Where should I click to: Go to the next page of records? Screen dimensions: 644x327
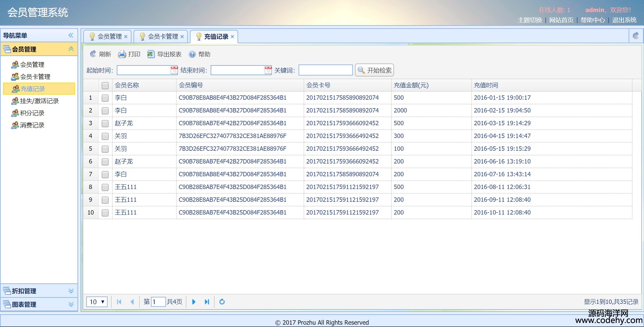point(194,302)
